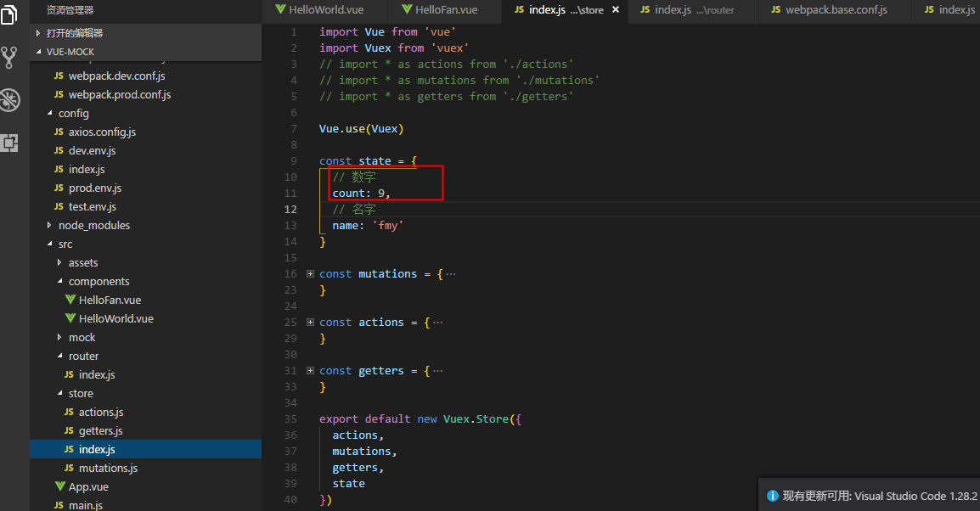Place cursor on the count: 9 line
Screen dimensions: 980x511
(361, 193)
